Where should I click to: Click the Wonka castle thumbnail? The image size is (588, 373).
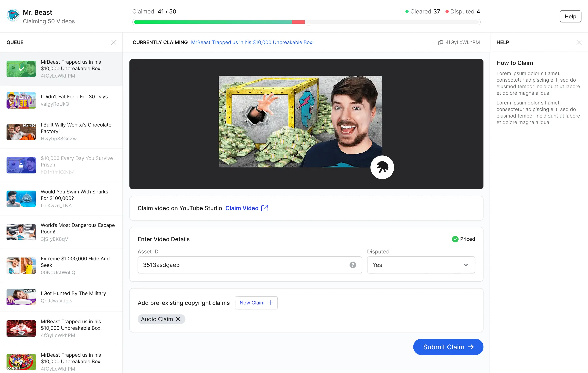21,100
